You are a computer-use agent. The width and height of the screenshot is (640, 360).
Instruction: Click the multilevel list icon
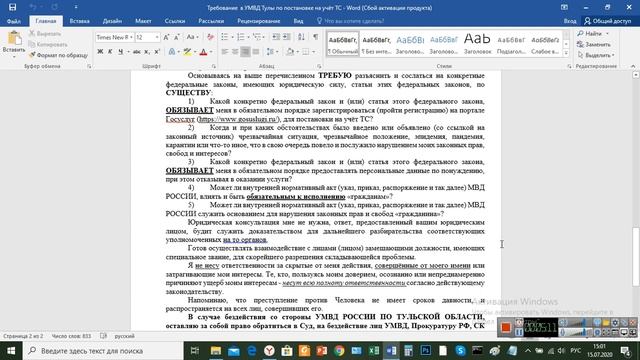257,37
